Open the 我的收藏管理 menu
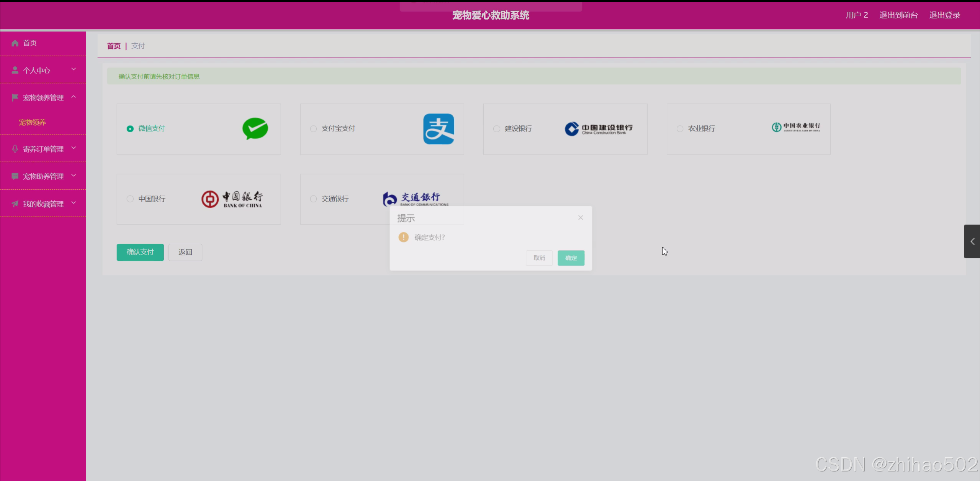The image size is (980, 481). point(43,204)
